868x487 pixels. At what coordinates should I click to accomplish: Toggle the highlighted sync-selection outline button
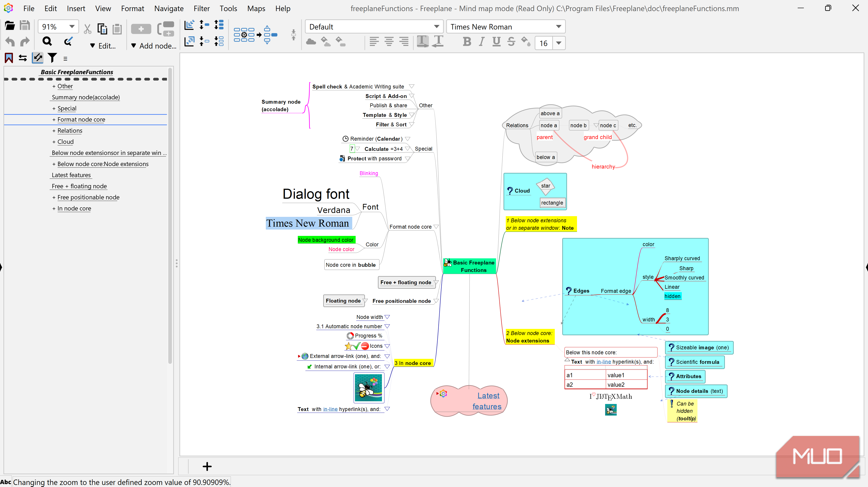(37, 58)
